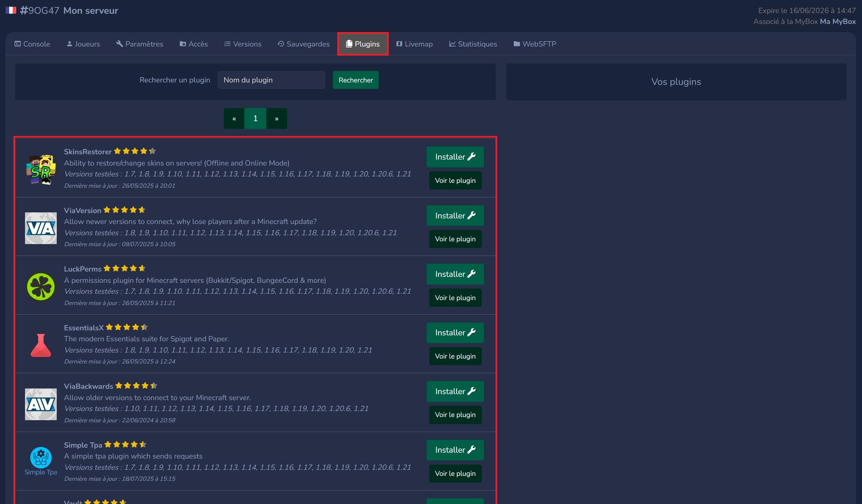Screen dimensions: 862x504
Task: Install the Simple Tpa plugin
Action: tap(455, 450)
